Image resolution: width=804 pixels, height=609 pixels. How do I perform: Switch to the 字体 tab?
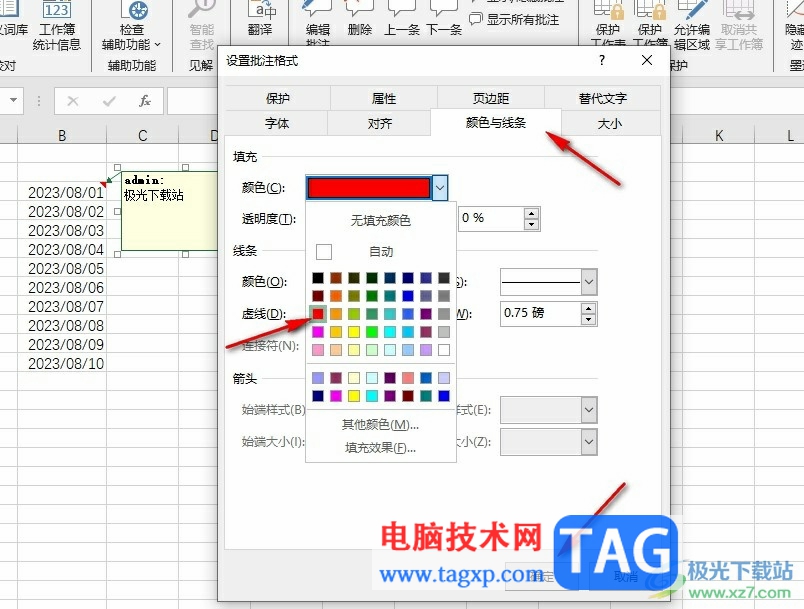click(277, 123)
